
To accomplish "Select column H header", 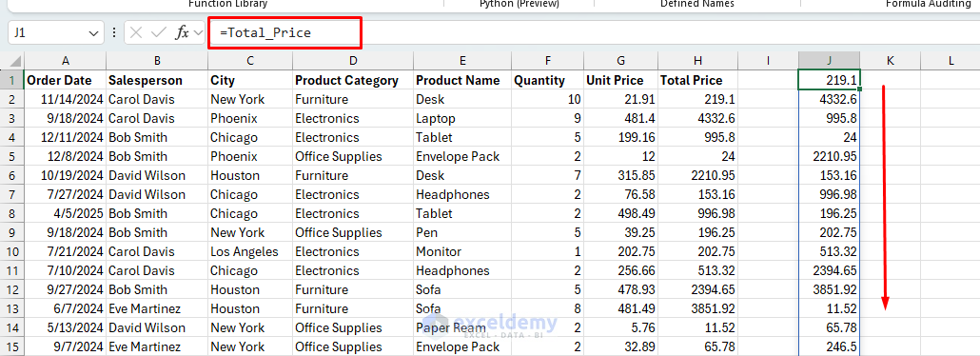I will point(697,61).
